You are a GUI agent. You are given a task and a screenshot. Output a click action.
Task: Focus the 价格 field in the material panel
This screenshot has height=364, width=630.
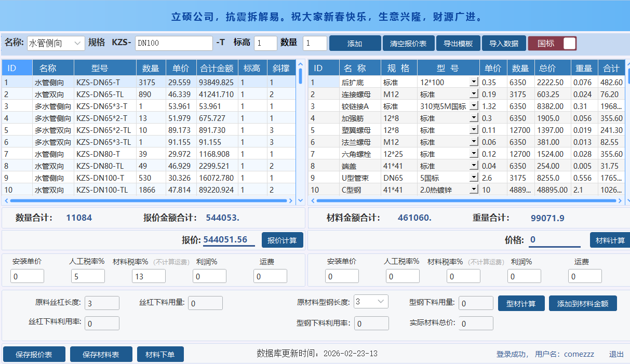pos(554,240)
